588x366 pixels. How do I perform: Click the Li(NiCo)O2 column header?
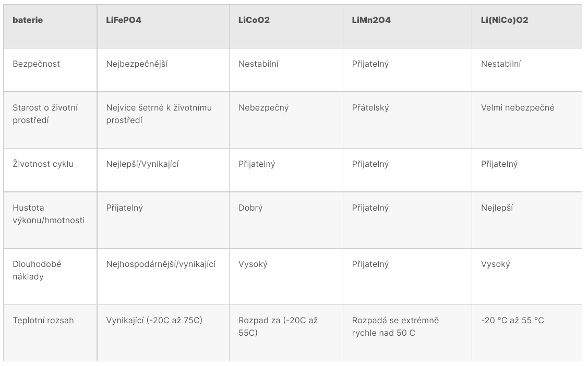pyautogui.click(x=505, y=20)
